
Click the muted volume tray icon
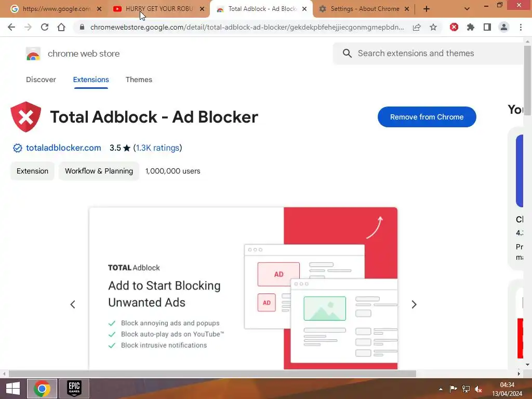478,389
